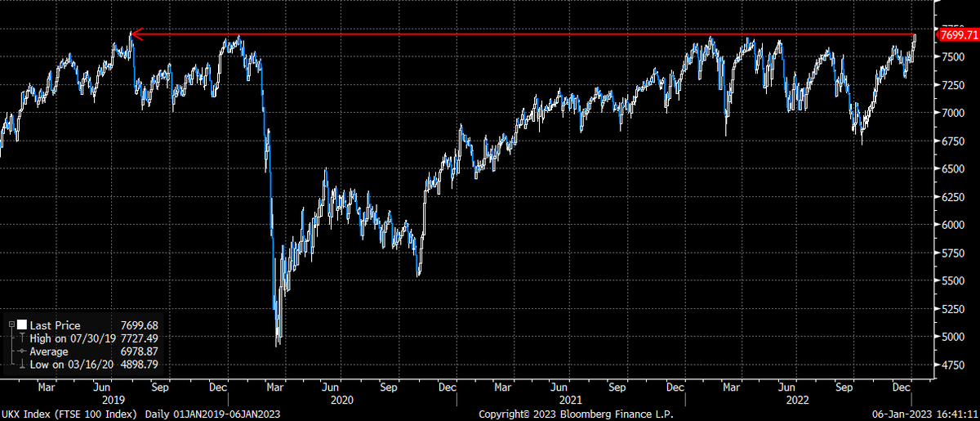
Task: Click the 4750 y-axis label
Action: coord(953,365)
